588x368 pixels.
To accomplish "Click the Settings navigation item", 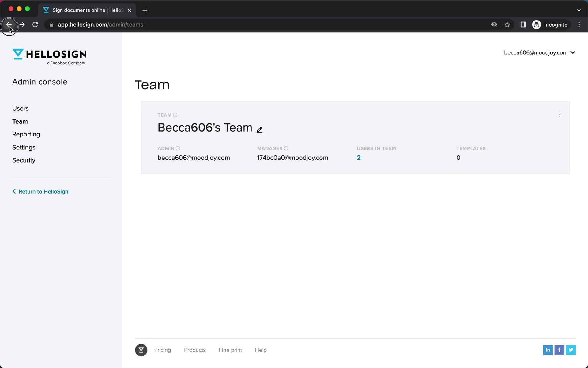I will click(x=24, y=147).
